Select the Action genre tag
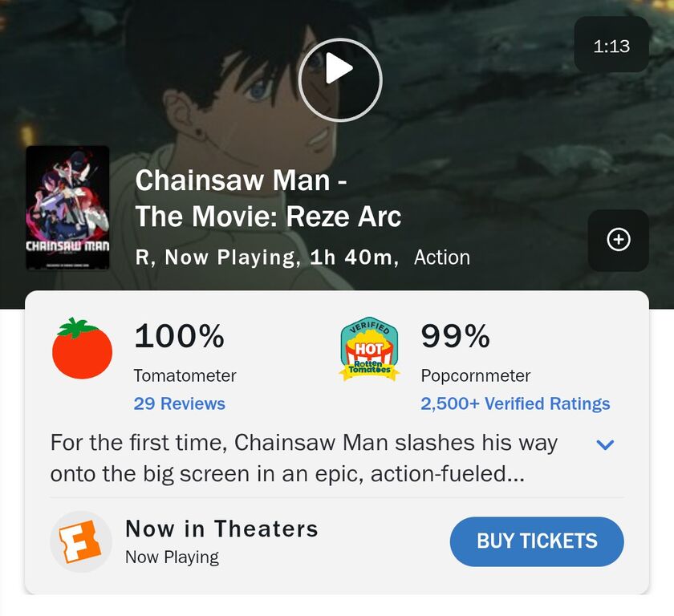 click(x=441, y=257)
